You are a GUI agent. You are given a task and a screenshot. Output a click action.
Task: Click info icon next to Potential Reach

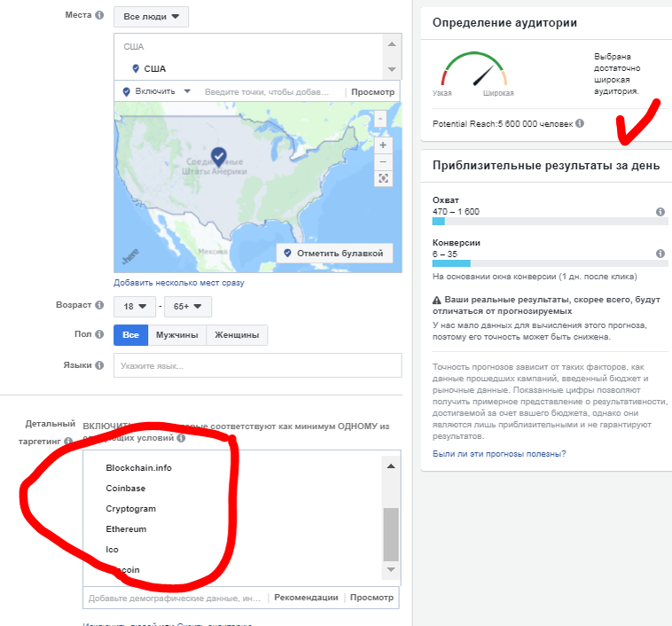(580, 123)
